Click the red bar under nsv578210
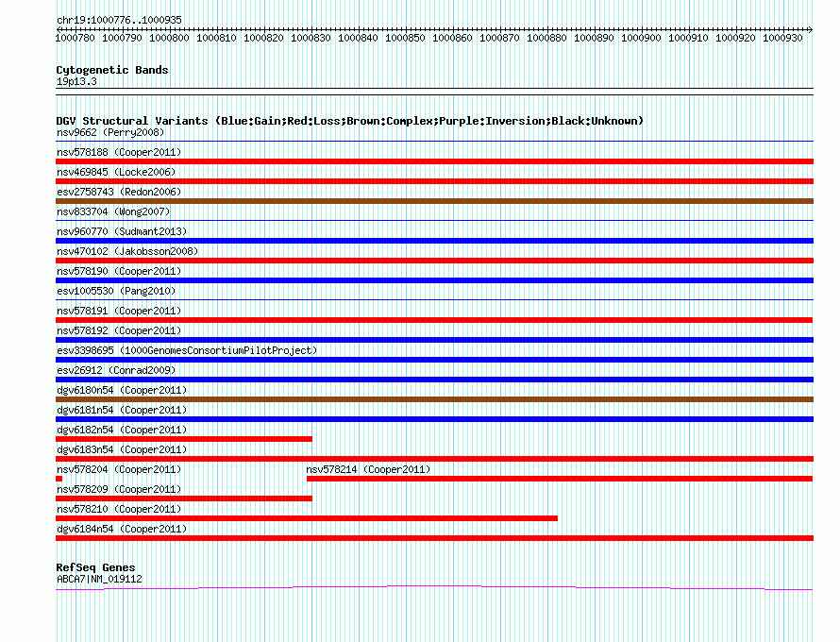This screenshot has height=642, width=840. [x=307, y=518]
